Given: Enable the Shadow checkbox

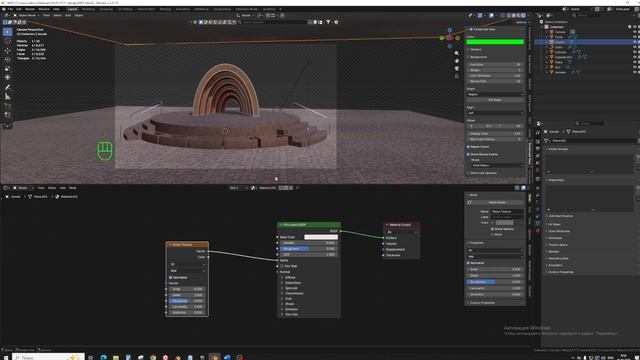Looking at the screenshot, I should coord(469,49).
